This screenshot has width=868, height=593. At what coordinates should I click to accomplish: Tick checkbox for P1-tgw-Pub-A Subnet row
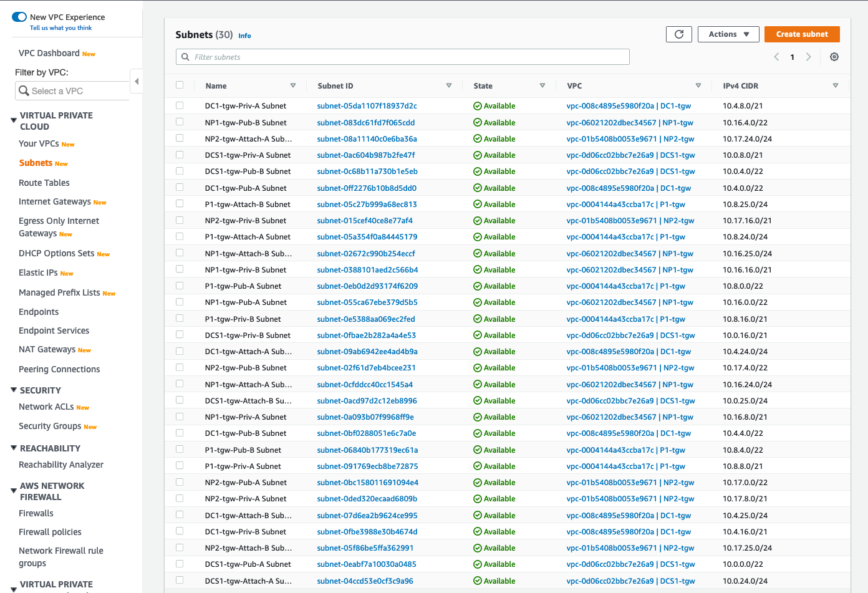[180, 286]
